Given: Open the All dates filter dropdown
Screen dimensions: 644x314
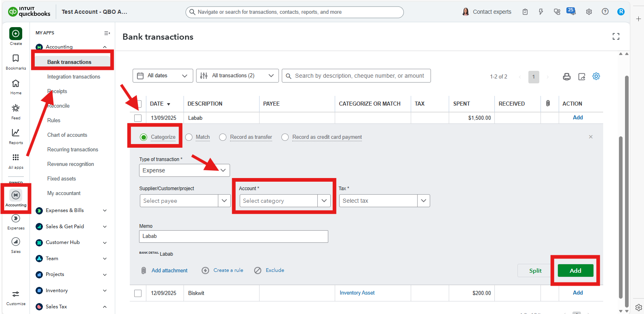Looking at the screenshot, I should [x=163, y=76].
